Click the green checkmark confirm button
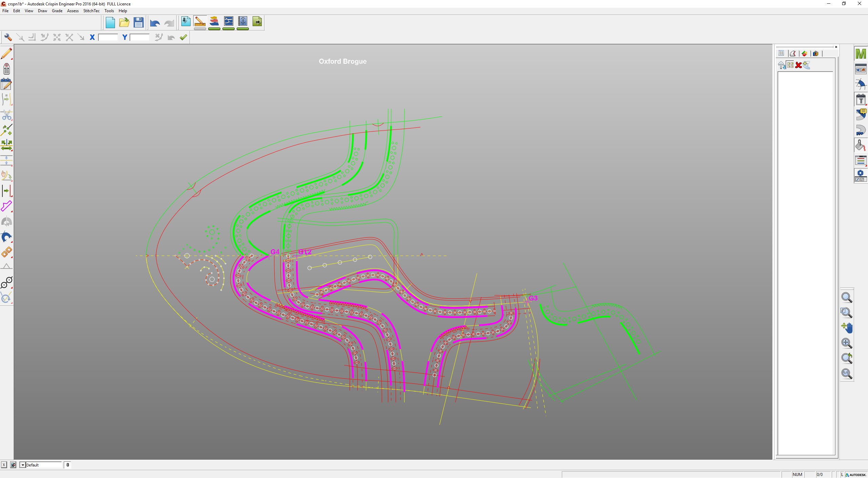The height and width of the screenshot is (478, 868). (x=183, y=37)
